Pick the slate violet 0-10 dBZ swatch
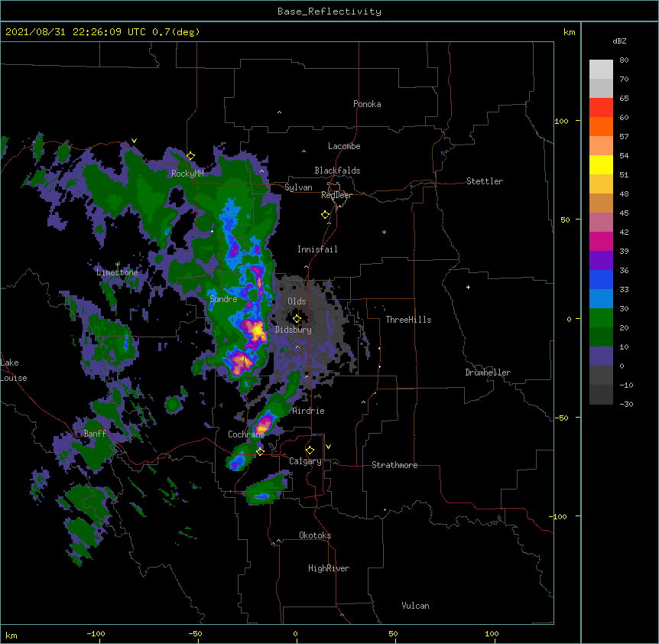The image size is (659, 644). coord(601,356)
